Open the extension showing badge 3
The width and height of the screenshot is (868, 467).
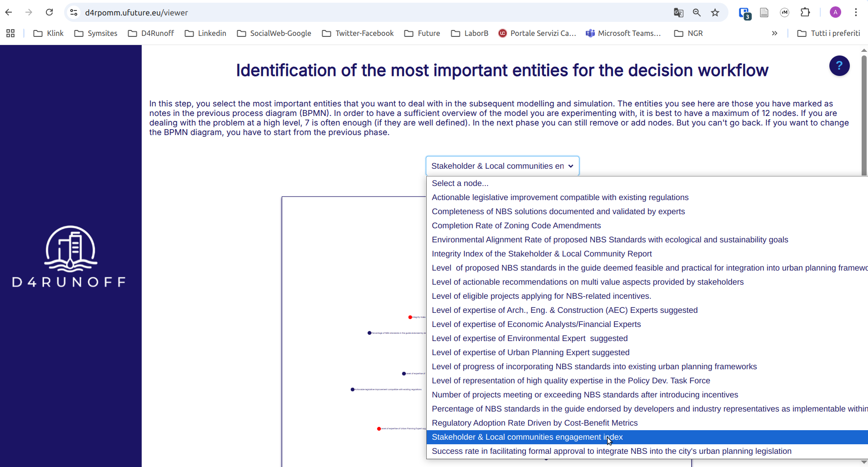tap(744, 13)
